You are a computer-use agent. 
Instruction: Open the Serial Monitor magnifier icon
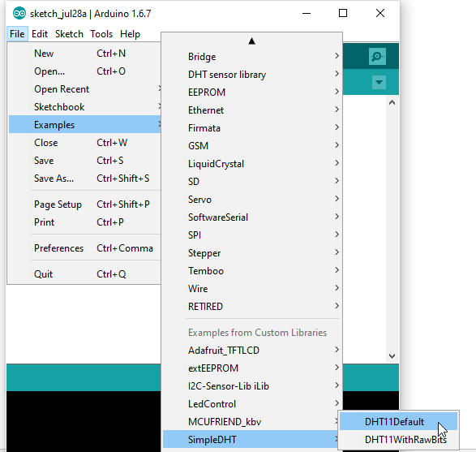tap(377, 56)
